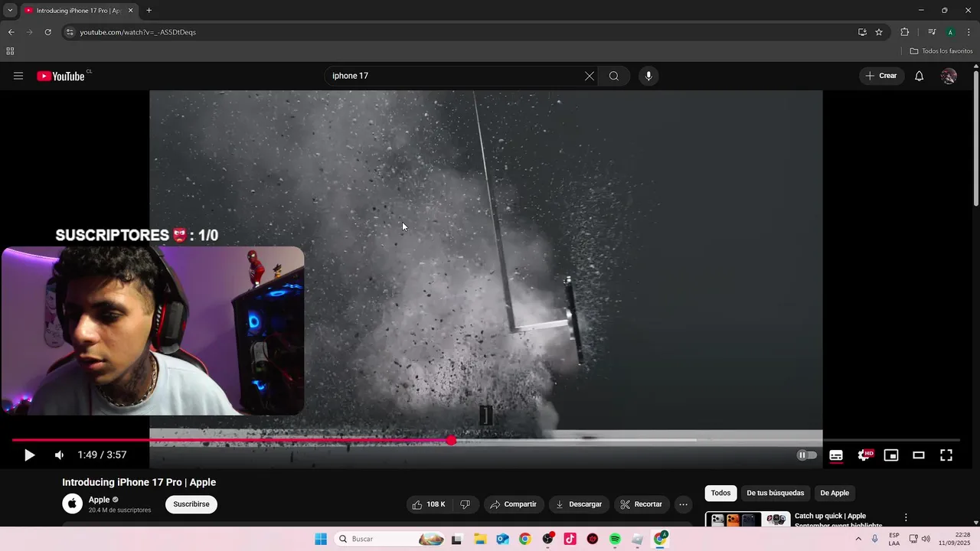980x551 pixels.
Task: Open the three-dot more actions menu
Action: pyautogui.click(x=683, y=504)
